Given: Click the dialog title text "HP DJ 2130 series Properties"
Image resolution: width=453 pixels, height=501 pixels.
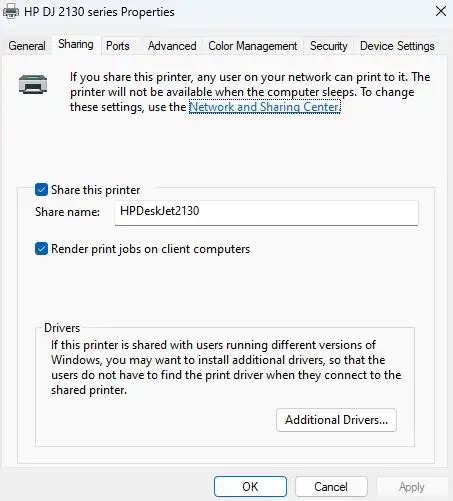Looking at the screenshot, I should [x=99, y=12].
